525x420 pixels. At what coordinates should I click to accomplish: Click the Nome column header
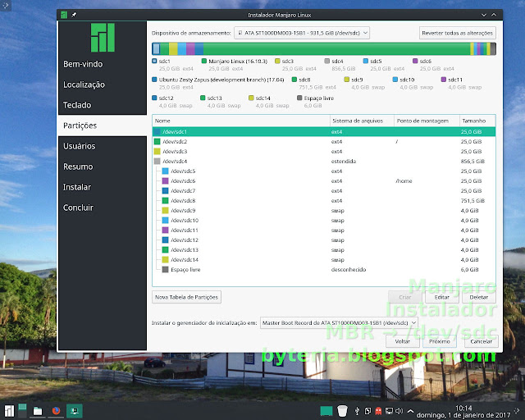(241, 121)
